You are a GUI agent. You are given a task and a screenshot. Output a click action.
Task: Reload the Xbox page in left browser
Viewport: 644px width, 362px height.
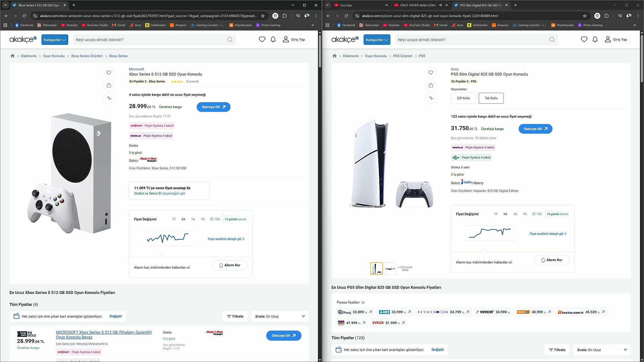(24, 16)
